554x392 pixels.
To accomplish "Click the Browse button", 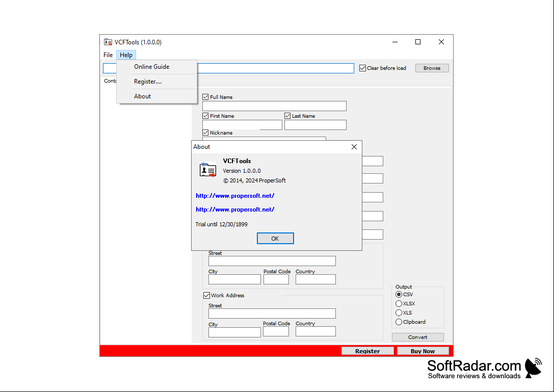I will [432, 68].
